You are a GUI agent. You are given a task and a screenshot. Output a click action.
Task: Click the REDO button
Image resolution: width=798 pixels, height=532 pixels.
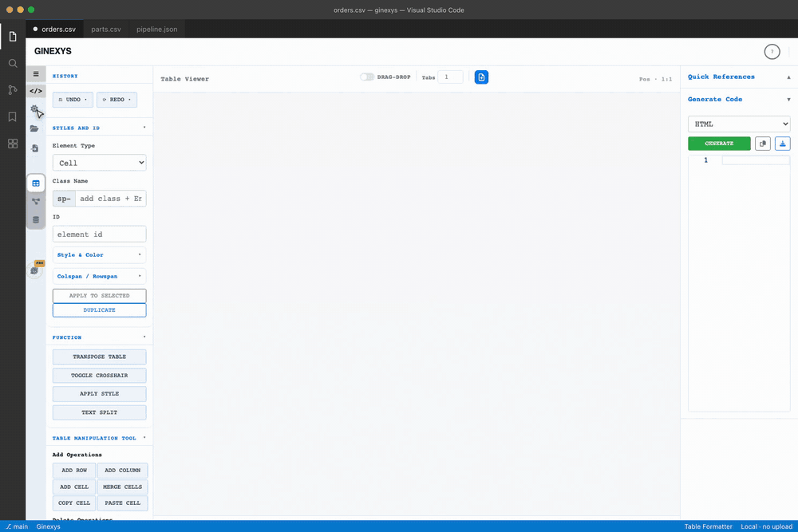(x=117, y=100)
